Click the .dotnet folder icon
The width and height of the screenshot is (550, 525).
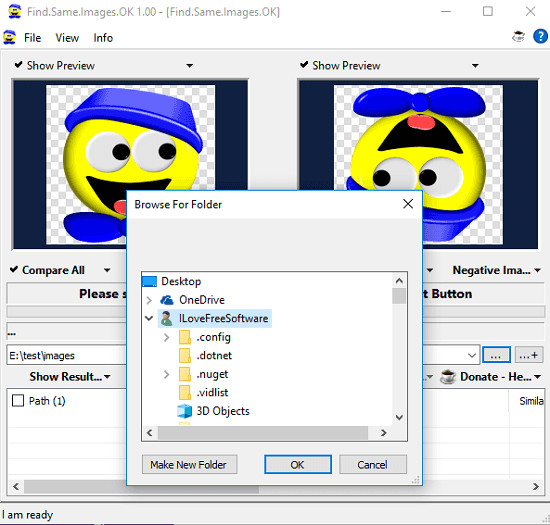click(x=185, y=356)
